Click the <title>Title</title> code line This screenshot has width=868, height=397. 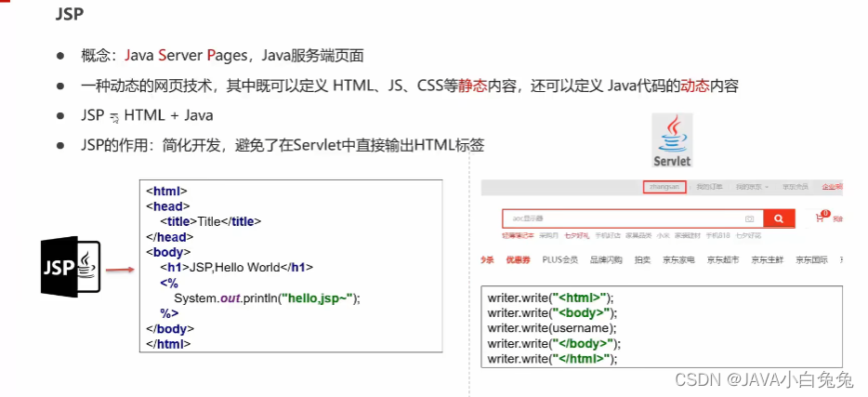click(210, 221)
